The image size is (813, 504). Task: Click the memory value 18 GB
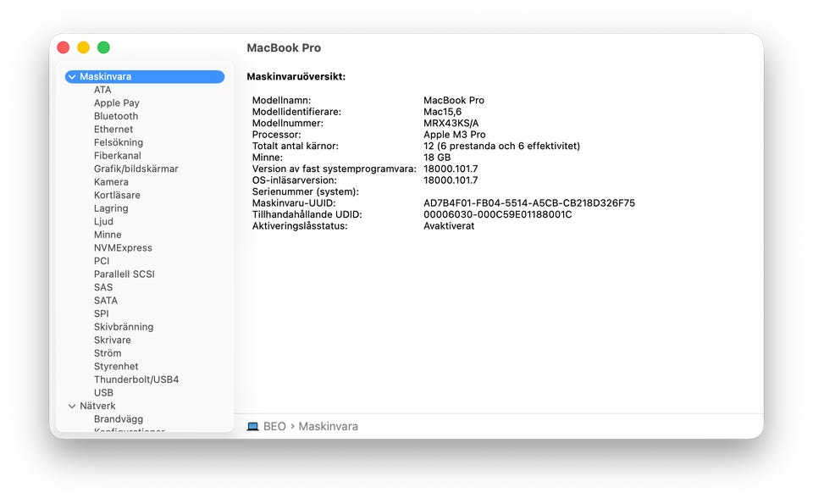point(437,157)
